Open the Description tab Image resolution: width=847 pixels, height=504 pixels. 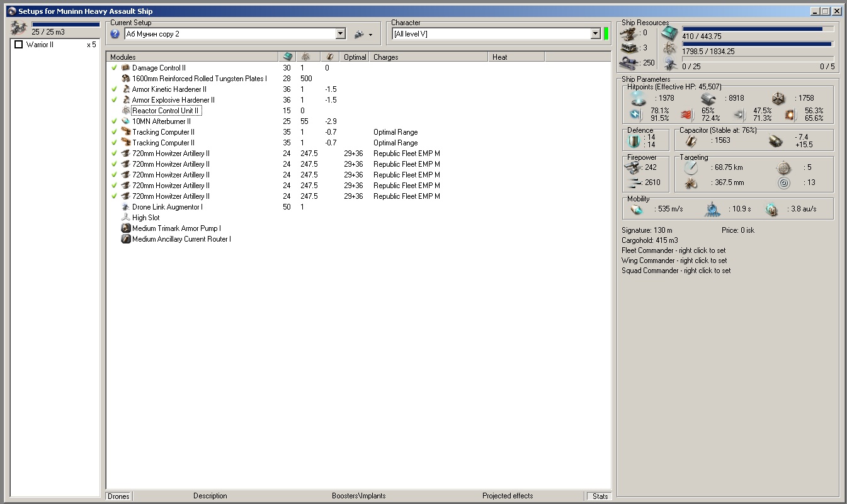click(x=210, y=496)
